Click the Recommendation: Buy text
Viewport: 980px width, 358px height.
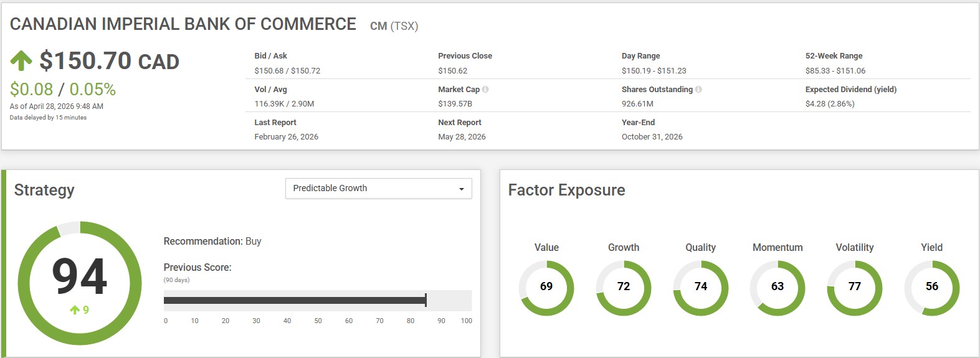212,242
